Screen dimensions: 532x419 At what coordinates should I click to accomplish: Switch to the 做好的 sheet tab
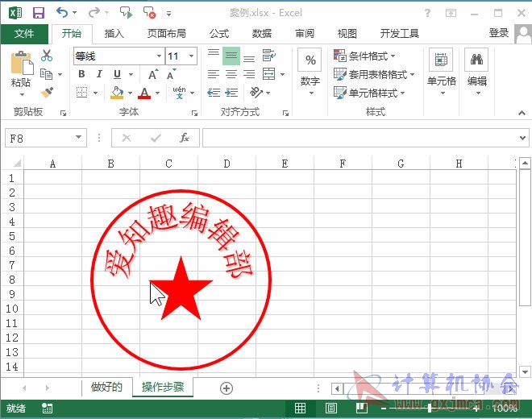point(106,387)
